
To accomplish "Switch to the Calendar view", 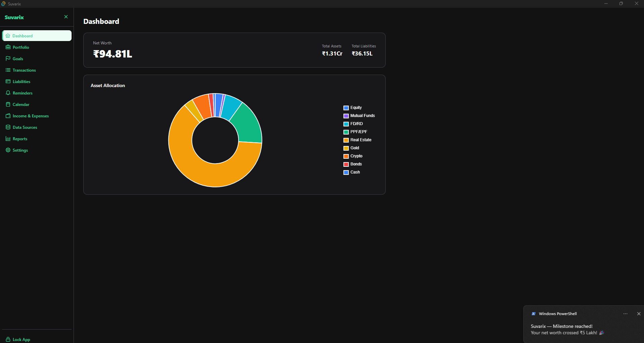I will coord(37,104).
